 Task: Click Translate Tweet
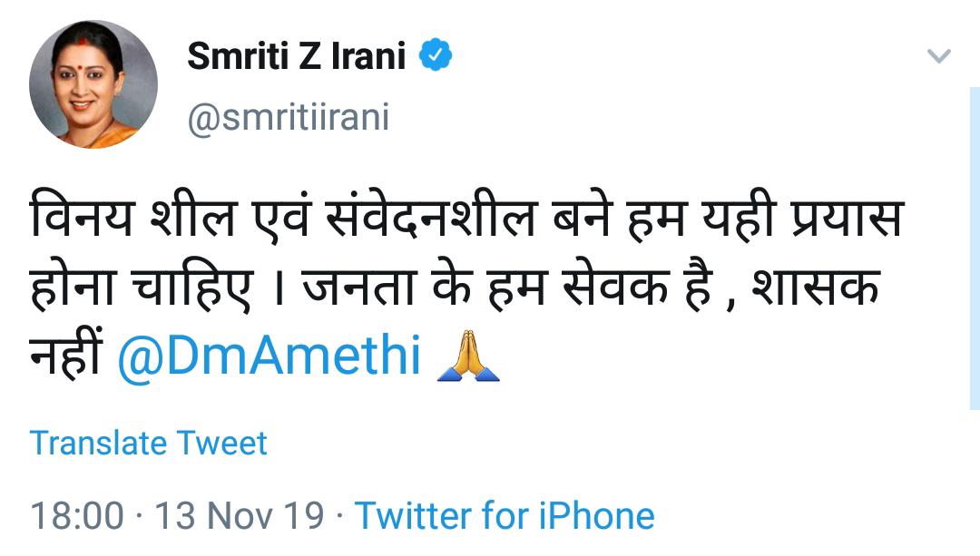pyautogui.click(x=148, y=444)
